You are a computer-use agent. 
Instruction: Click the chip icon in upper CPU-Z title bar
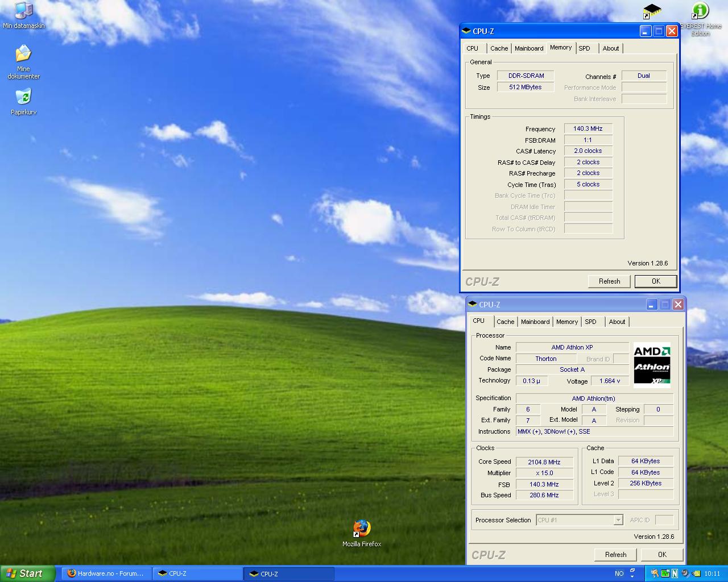click(466, 31)
